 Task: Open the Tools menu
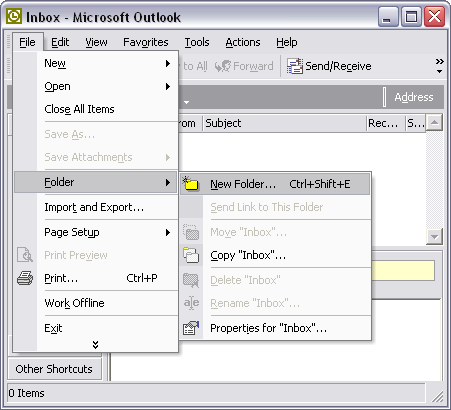point(197,42)
